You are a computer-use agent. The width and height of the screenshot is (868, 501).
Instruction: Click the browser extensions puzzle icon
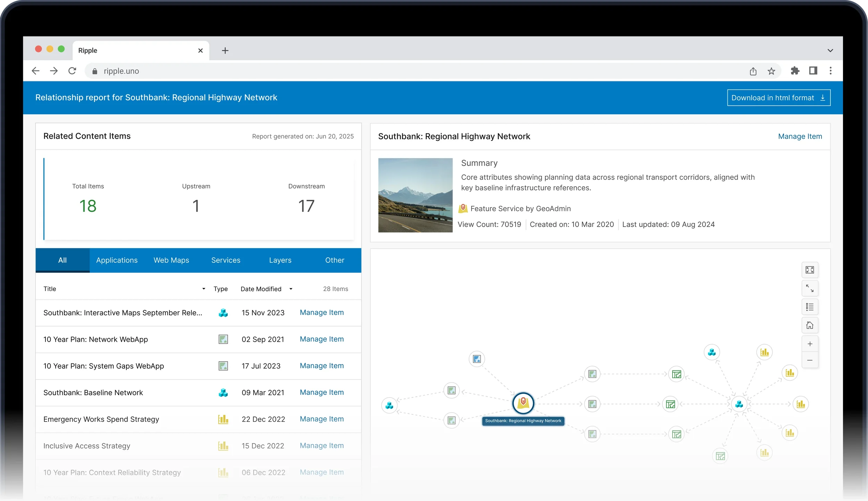[x=795, y=71]
